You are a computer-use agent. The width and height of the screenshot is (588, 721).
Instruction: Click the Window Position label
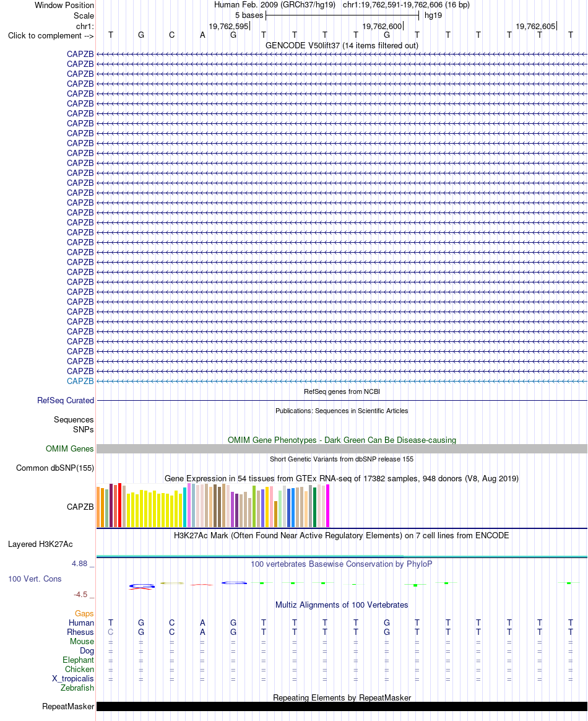(64, 6)
